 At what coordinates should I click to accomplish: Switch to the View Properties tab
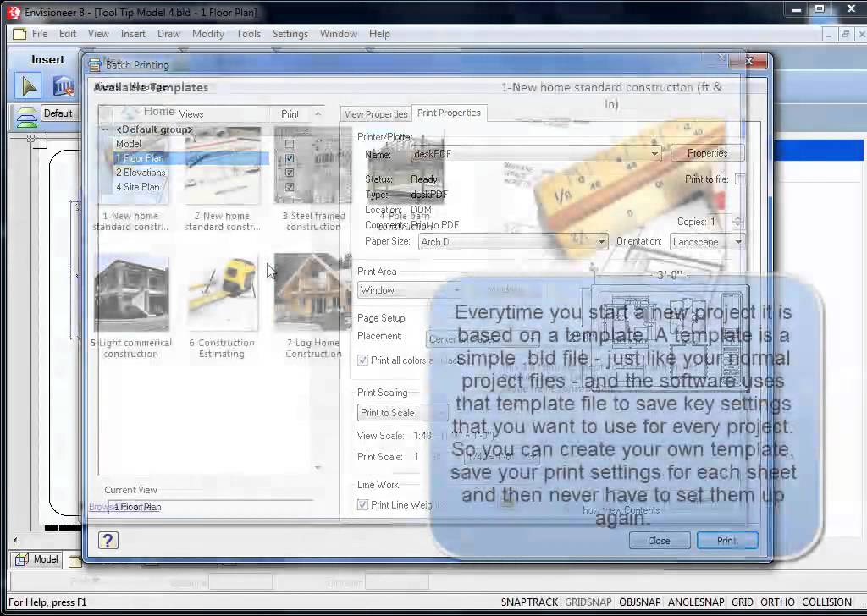pos(376,114)
